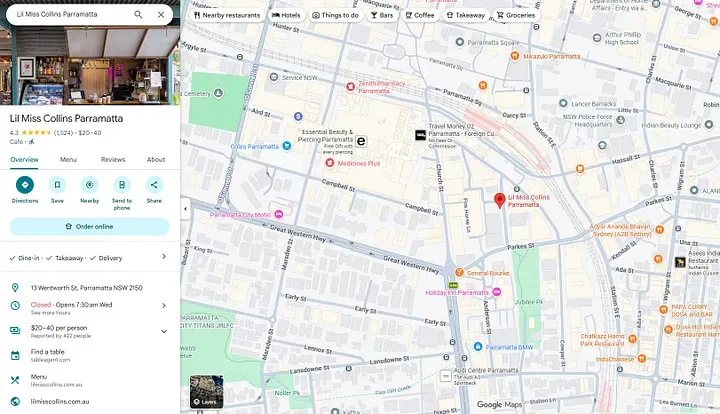Click the Travel Money Oz marker icon
The image size is (720, 414).
421,135
